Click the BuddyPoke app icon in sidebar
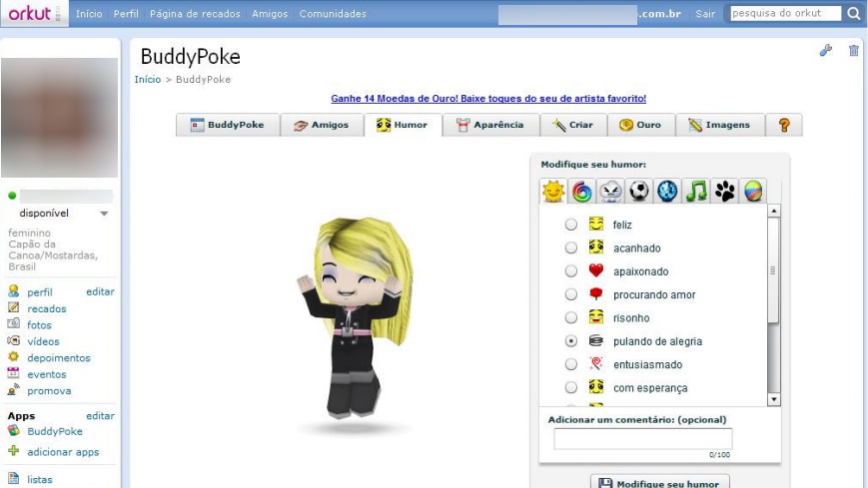The height and width of the screenshot is (488, 868). click(x=14, y=430)
